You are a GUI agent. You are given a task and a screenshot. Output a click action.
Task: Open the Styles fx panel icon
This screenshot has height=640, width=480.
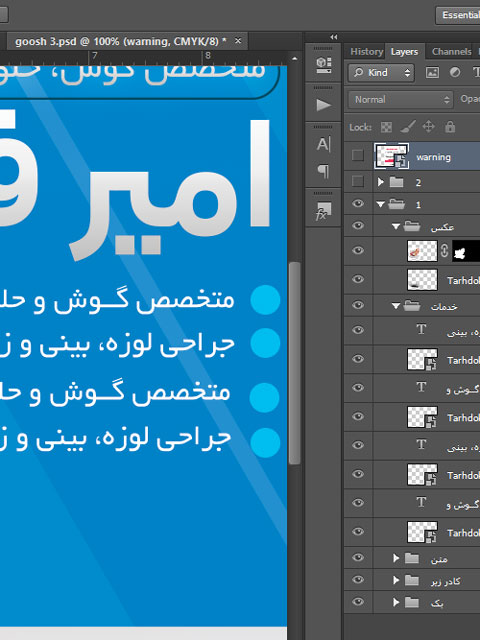(323, 211)
